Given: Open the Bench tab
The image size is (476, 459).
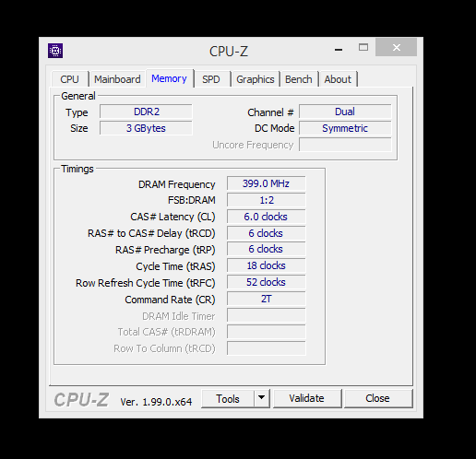Looking at the screenshot, I should tap(299, 79).
